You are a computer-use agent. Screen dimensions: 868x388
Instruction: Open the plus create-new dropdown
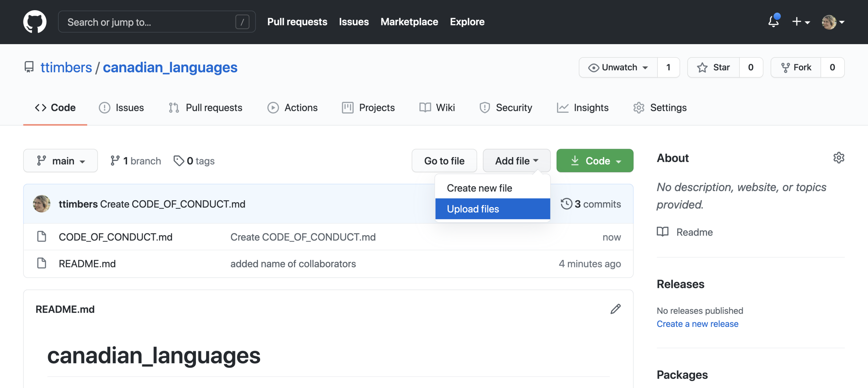point(801,22)
